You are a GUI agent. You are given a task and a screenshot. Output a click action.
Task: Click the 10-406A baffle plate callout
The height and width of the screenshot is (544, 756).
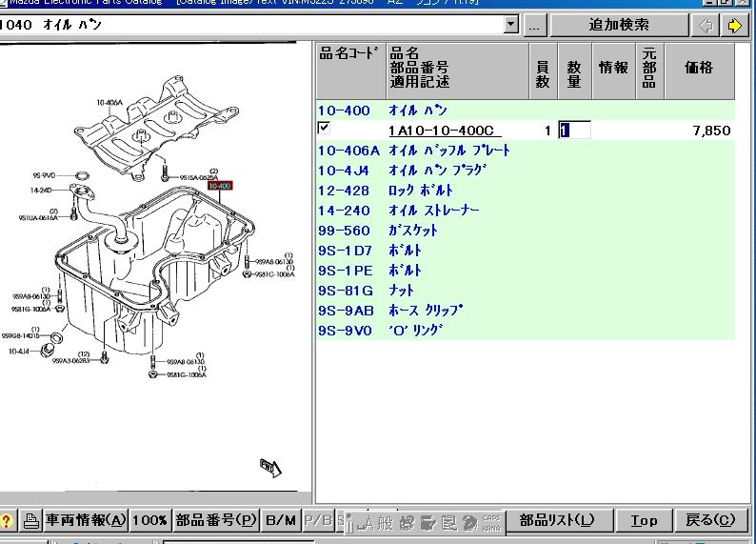pyautogui.click(x=109, y=102)
